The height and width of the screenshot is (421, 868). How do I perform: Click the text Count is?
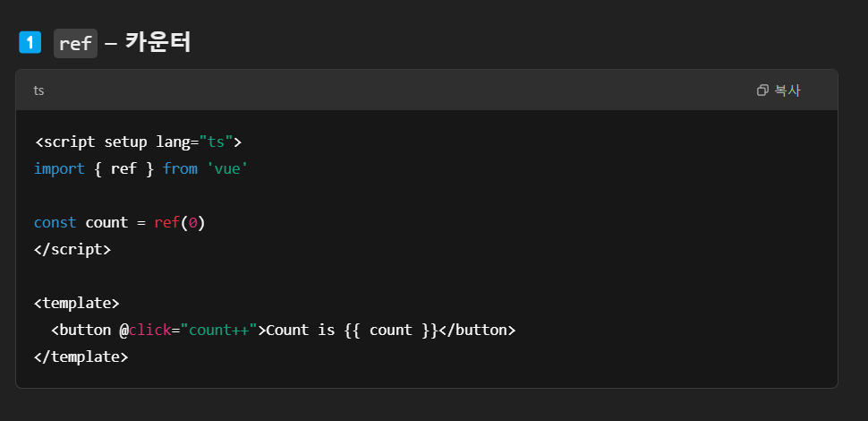[301, 330]
